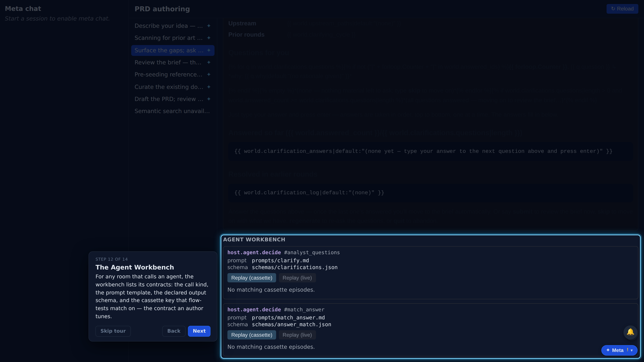Open the Meta floating button

click(619, 350)
